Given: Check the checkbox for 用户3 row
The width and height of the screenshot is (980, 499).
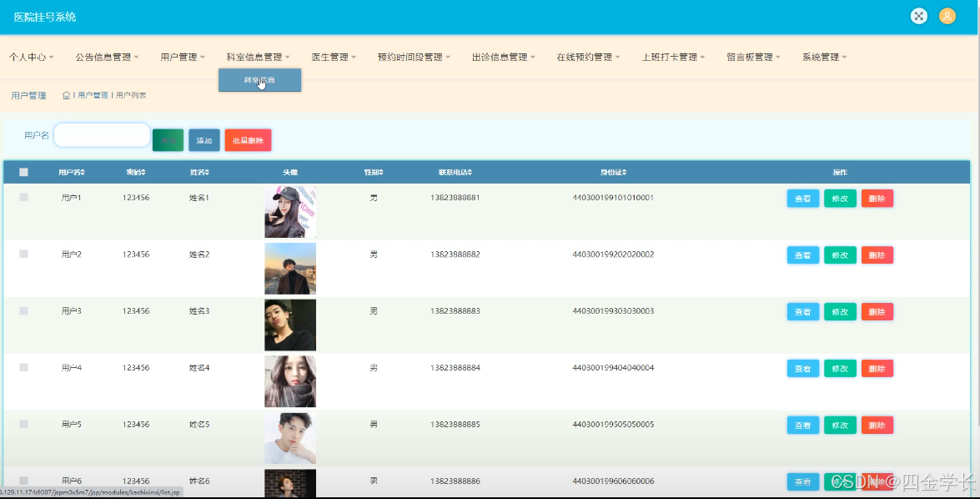Looking at the screenshot, I should click(23, 310).
